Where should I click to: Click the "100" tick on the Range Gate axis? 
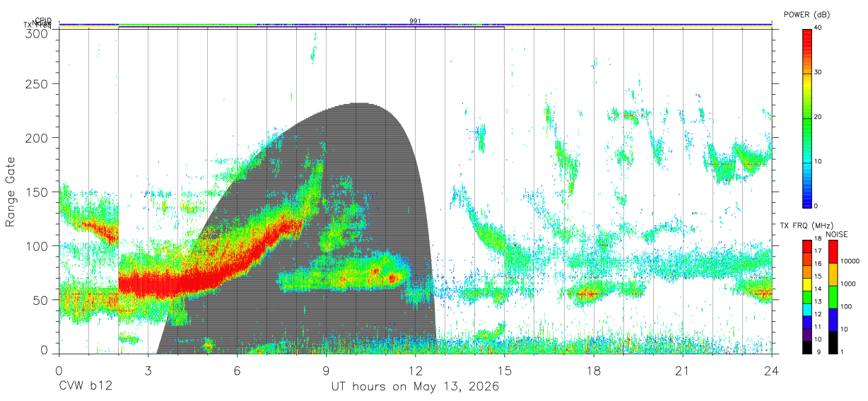tap(38, 246)
